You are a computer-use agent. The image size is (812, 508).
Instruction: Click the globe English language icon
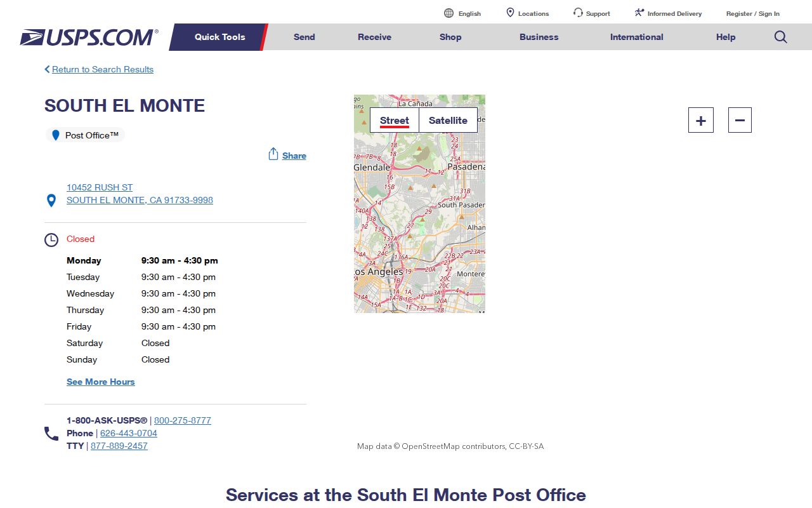pos(449,13)
